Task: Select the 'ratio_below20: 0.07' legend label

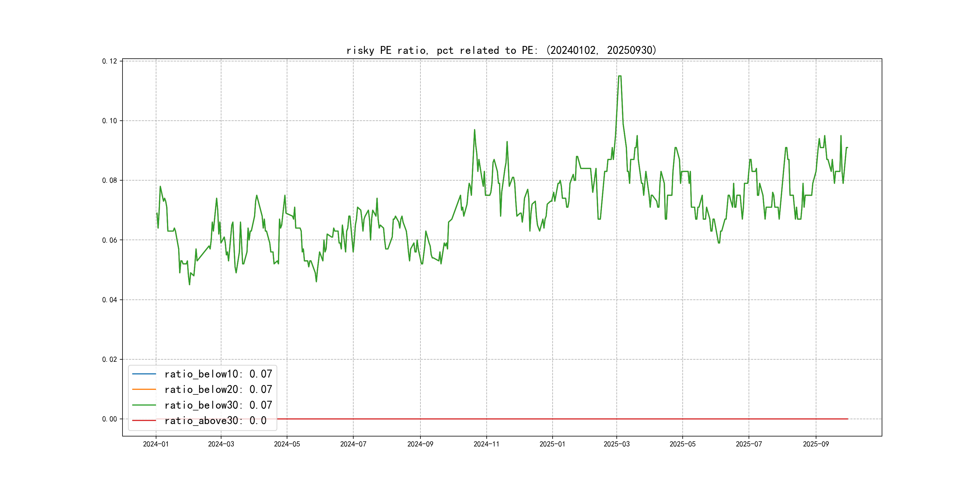Action: [218, 389]
